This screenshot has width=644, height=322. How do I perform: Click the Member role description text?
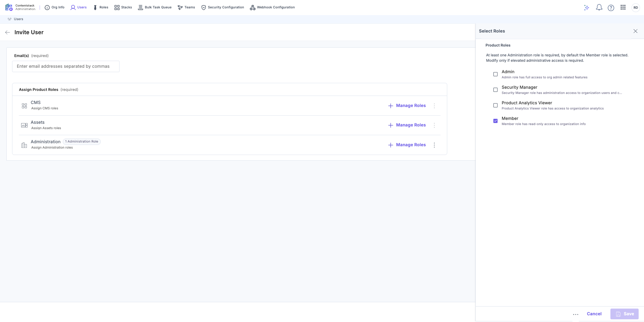[x=543, y=124]
